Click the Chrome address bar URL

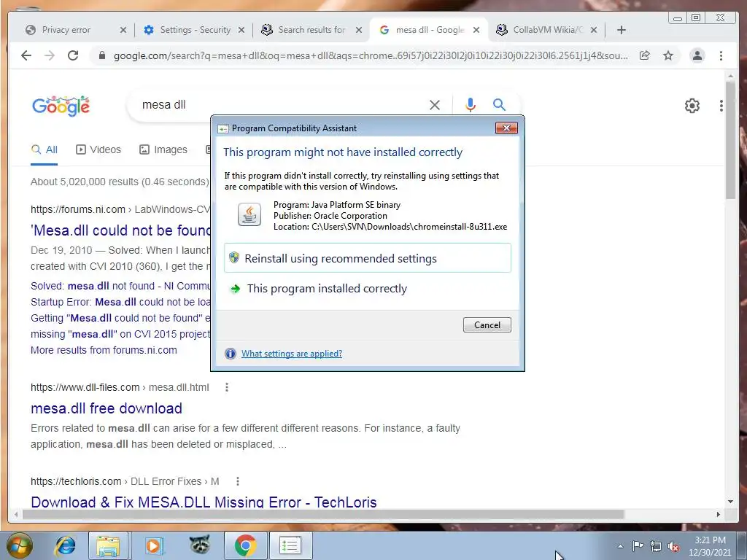pos(371,55)
